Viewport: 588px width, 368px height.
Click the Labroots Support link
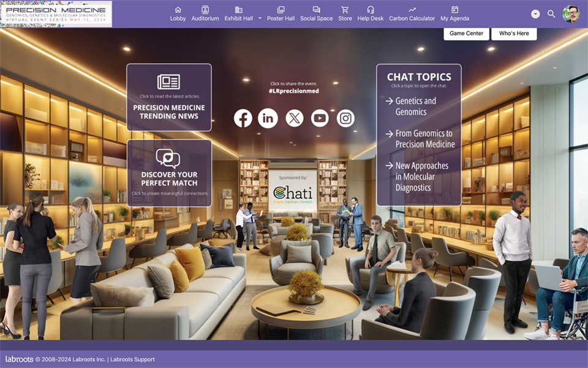coord(132,359)
